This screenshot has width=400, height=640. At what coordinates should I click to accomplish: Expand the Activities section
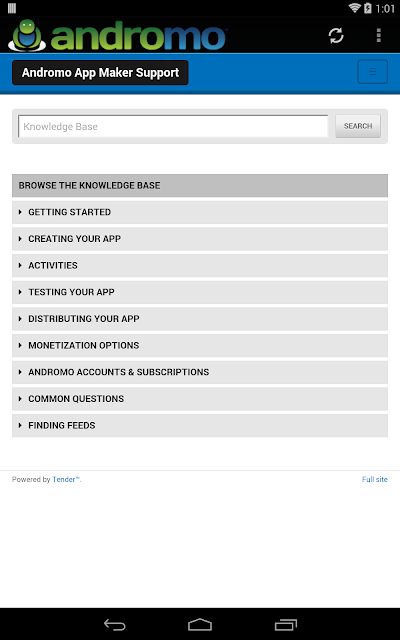(x=200, y=265)
